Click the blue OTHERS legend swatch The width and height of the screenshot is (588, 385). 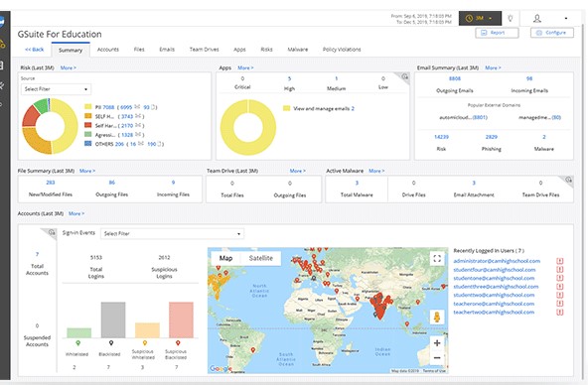[88, 144]
